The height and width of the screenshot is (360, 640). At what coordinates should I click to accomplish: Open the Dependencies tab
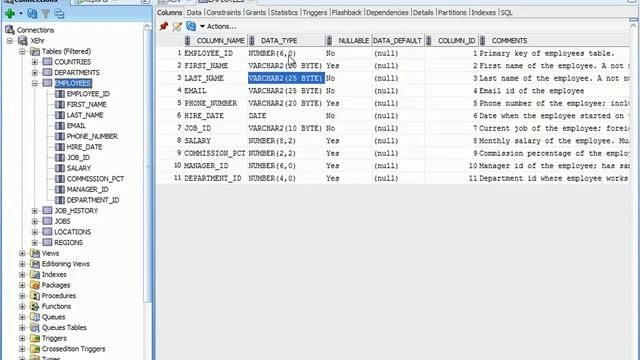pos(387,13)
